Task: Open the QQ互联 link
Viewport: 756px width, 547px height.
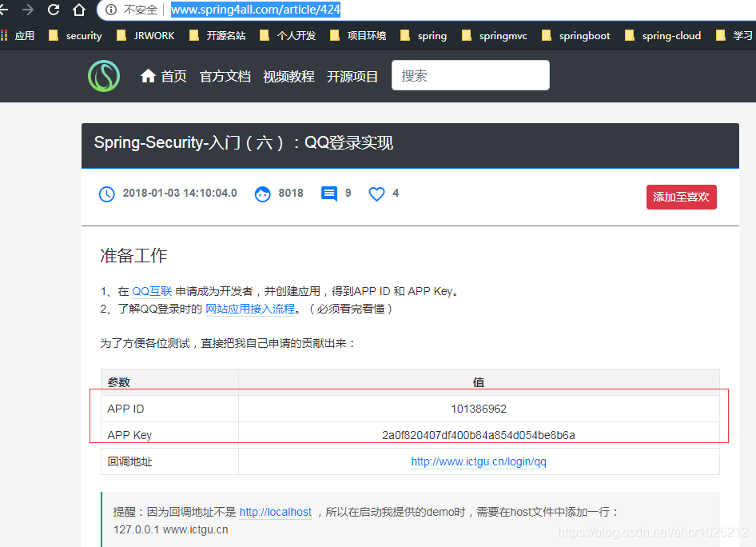Action: 152,291
